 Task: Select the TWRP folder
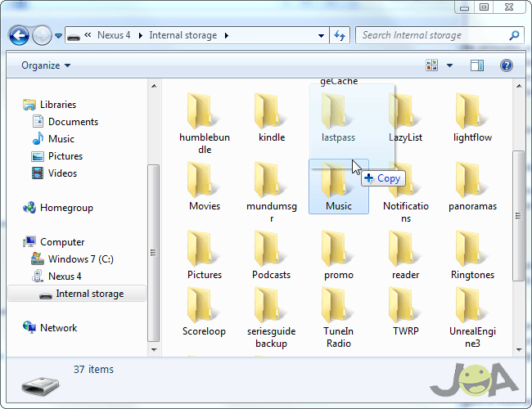point(405,312)
